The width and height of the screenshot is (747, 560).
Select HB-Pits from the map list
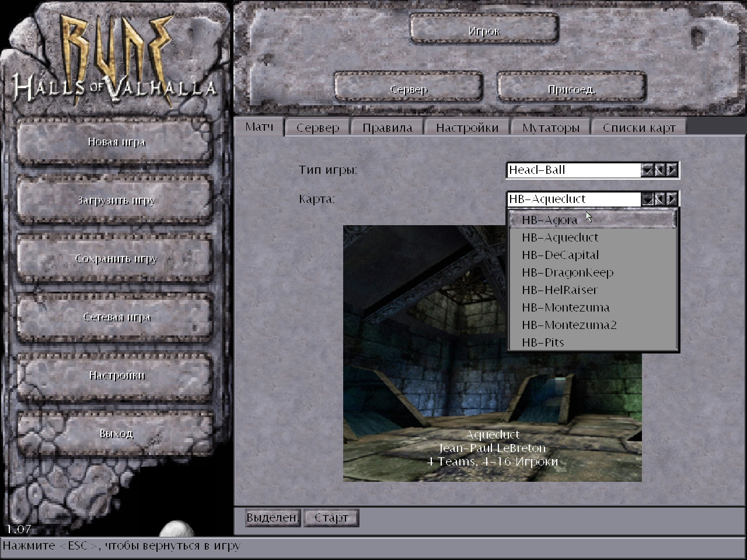point(593,342)
